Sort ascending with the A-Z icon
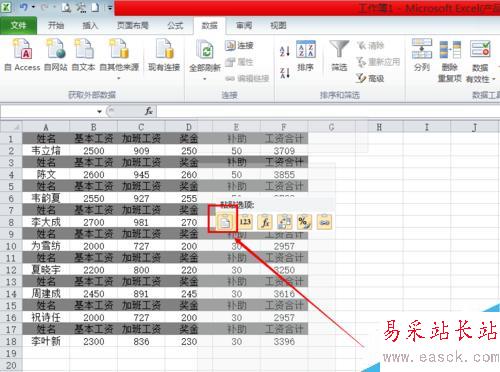This screenshot has height=372, width=500. pos(284,51)
